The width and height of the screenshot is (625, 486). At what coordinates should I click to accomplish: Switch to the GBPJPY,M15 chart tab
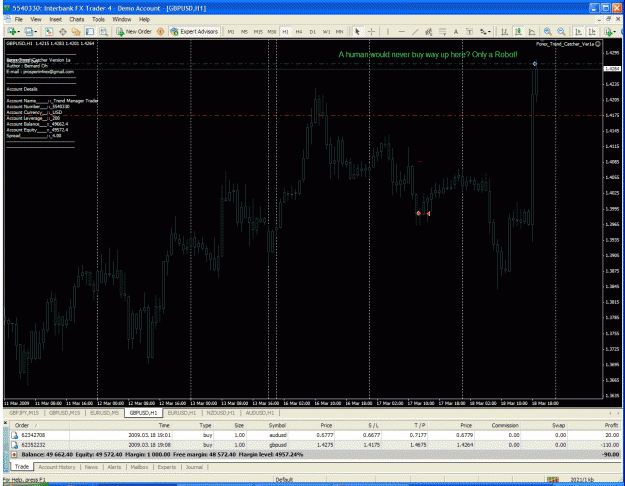click(24, 413)
